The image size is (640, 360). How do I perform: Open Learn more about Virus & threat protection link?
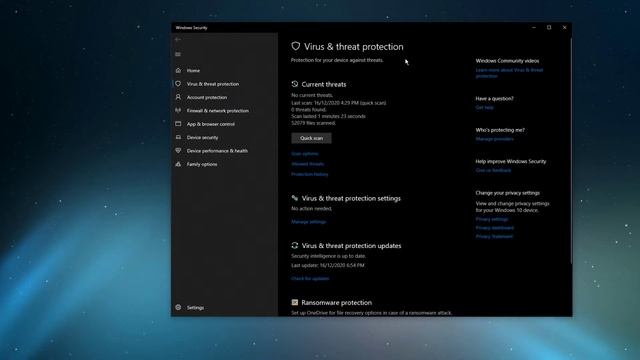click(x=509, y=73)
